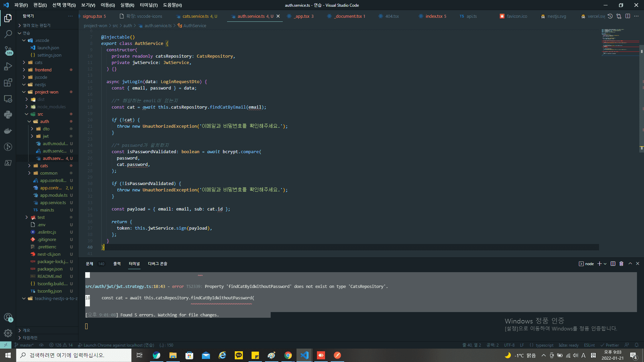Viewport: 644px width, 362px height.
Task: Split the editor to the right
Action: pos(628,16)
